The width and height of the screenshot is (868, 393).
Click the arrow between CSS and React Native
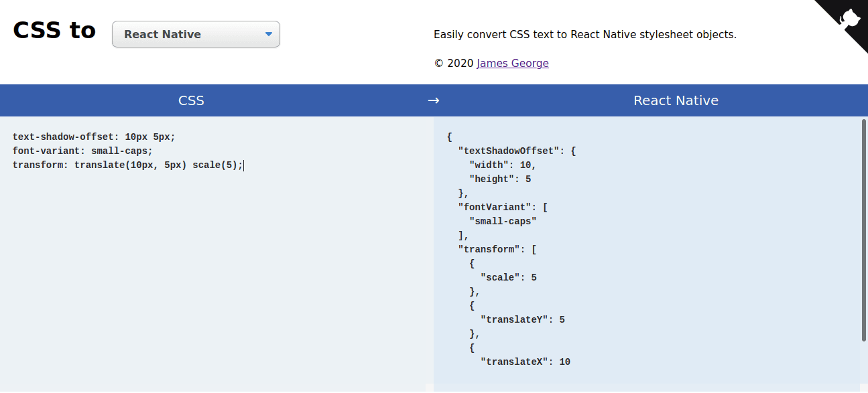tap(434, 100)
